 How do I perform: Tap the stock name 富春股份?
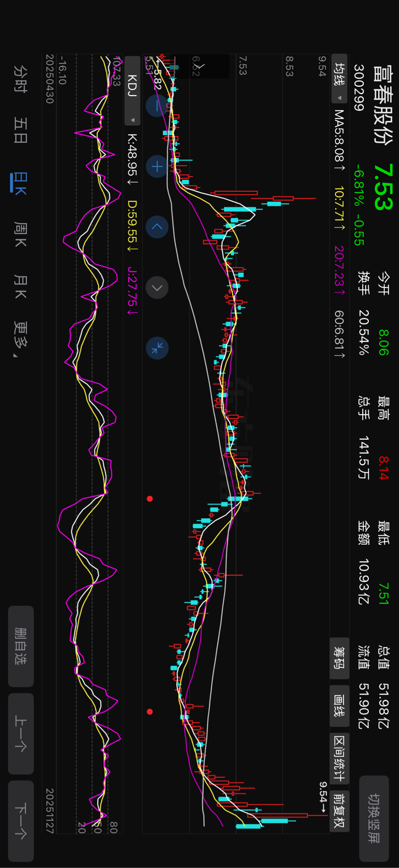click(383, 105)
